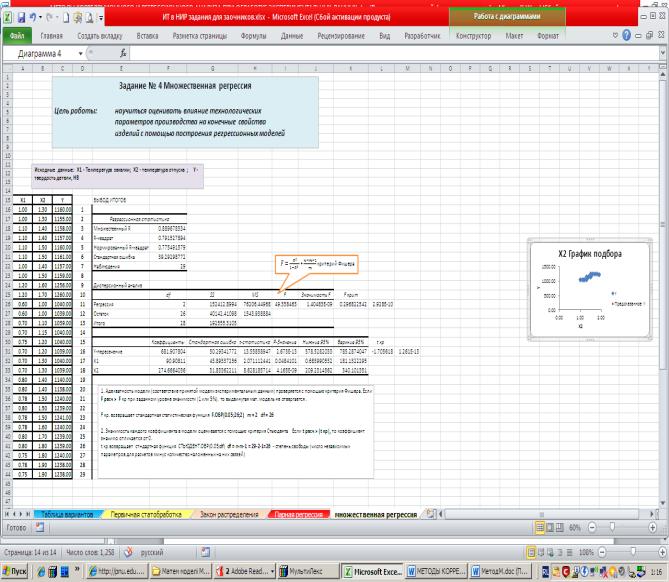669x582 pixels.
Task: Expand the formula bar
Action: (661, 53)
